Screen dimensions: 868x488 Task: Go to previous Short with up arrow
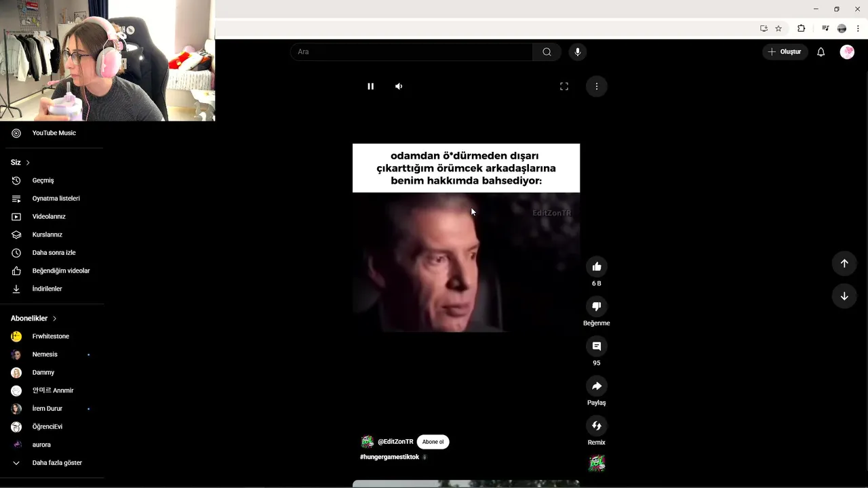pyautogui.click(x=844, y=263)
